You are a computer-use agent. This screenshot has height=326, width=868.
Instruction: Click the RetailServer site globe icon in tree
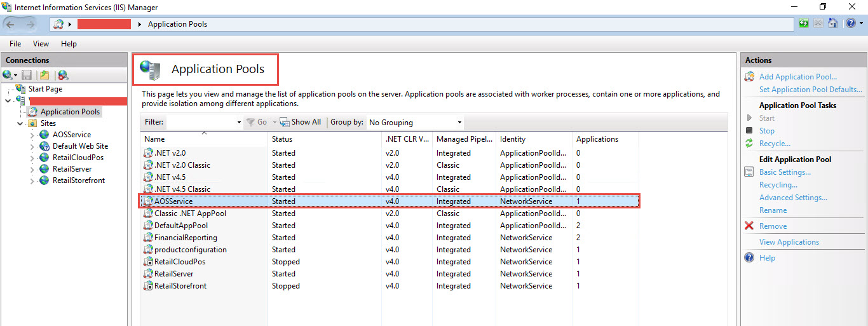point(44,169)
